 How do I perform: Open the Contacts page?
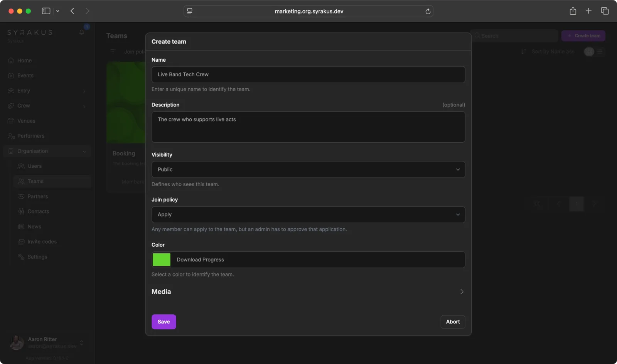38,211
